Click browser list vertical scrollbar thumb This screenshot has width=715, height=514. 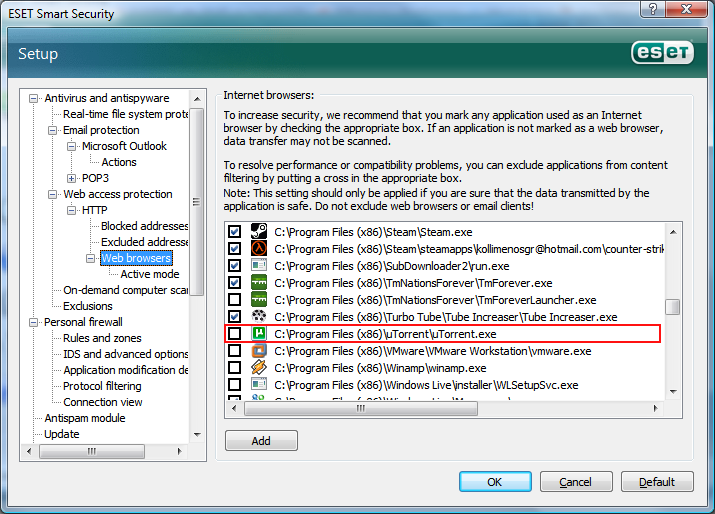(673, 307)
